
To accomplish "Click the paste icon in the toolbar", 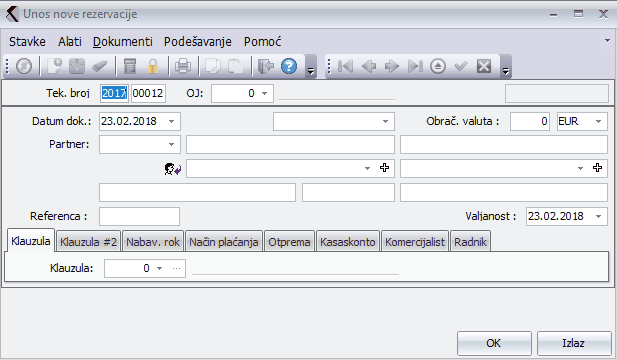I will (236, 66).
